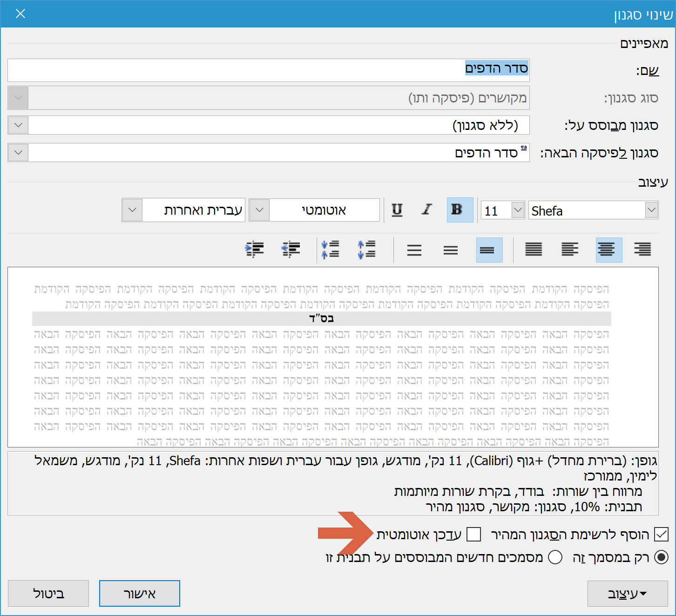Click the בס"ד preview sample line

[x=322, y=318]
